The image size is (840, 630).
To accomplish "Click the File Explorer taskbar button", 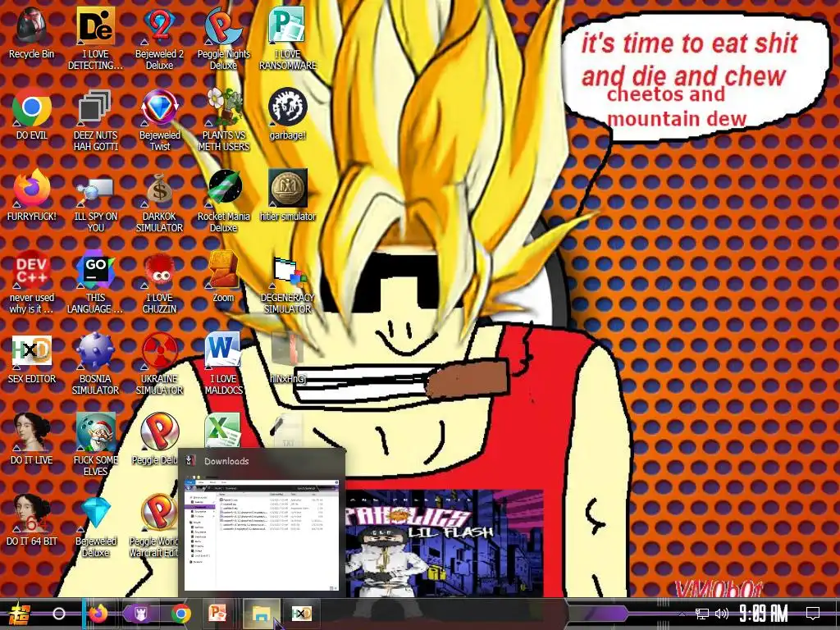I will 262,614.
